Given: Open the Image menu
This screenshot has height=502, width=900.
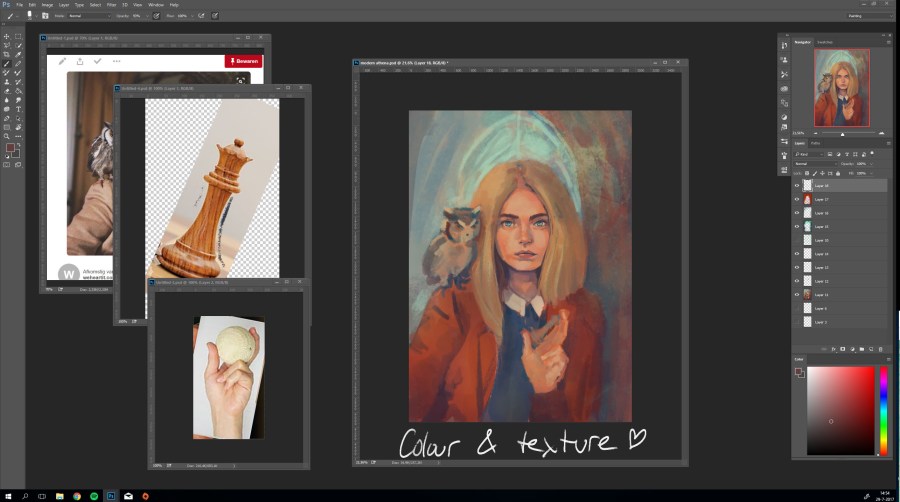Looking at the screenshot, I should 46,4.
